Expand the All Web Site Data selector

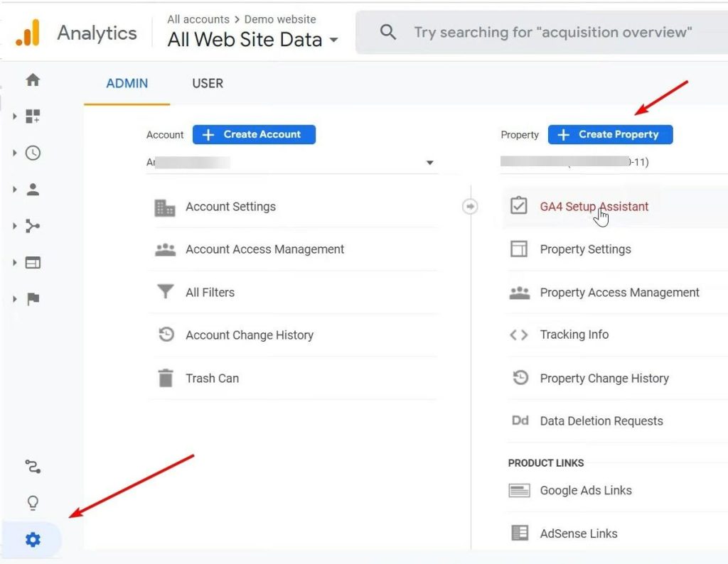click(x=252, y=40)
